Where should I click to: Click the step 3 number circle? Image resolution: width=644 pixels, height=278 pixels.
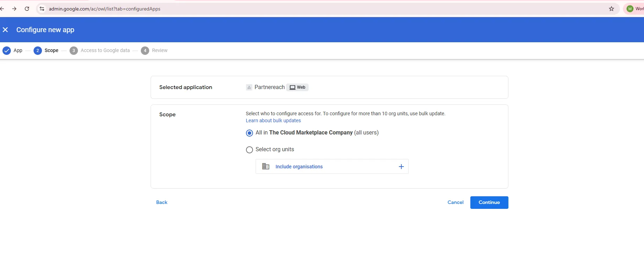[x=74, y=51]
